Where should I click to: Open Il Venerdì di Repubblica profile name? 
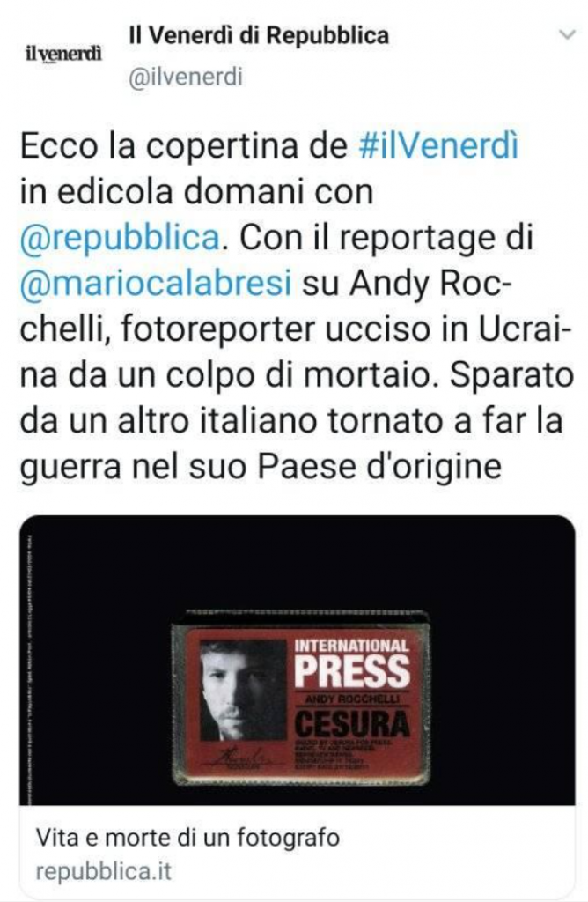click(x=259, y=35)
